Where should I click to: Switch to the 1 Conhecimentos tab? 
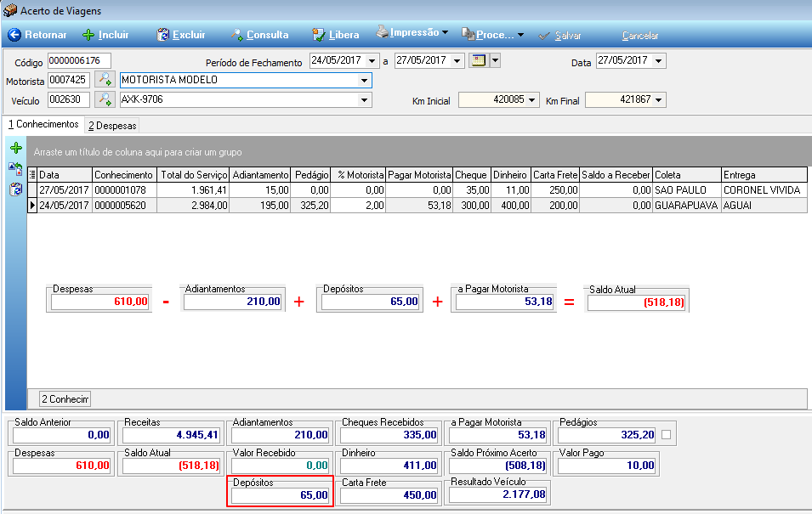[44, 124]
